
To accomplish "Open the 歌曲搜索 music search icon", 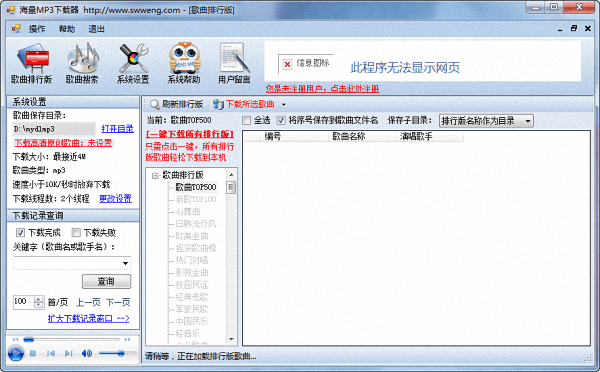I will (82, 63).
